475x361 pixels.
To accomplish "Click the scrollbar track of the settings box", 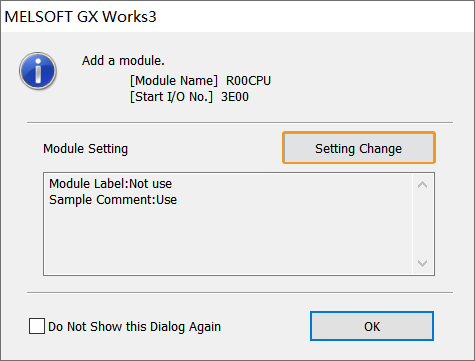I will pyautogui.click(x=423, y=224).
